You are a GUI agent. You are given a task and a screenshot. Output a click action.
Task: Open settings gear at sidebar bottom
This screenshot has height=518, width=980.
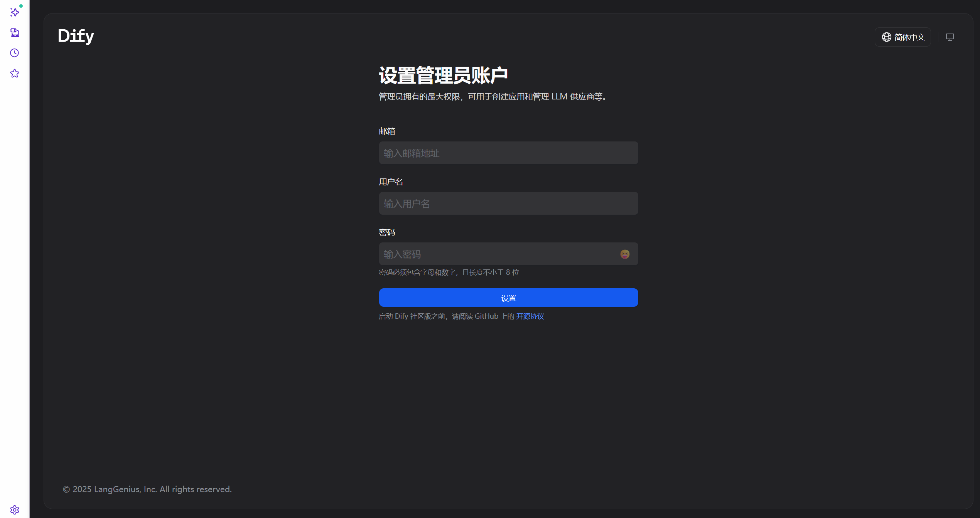point(15,510)
